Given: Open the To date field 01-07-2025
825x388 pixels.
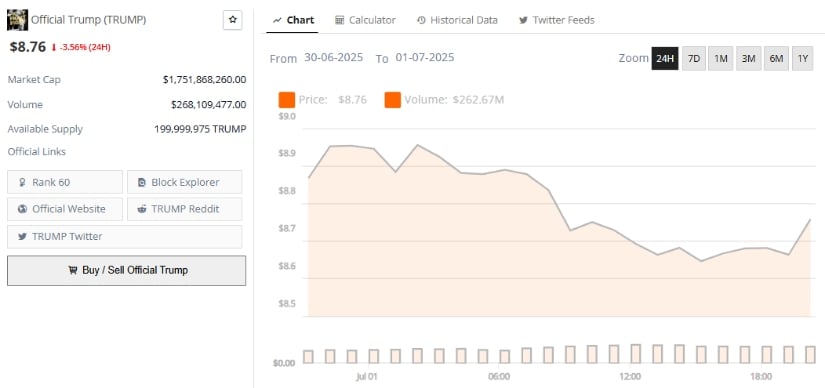Looking at the screenshot, I should (x=425, y=57).
